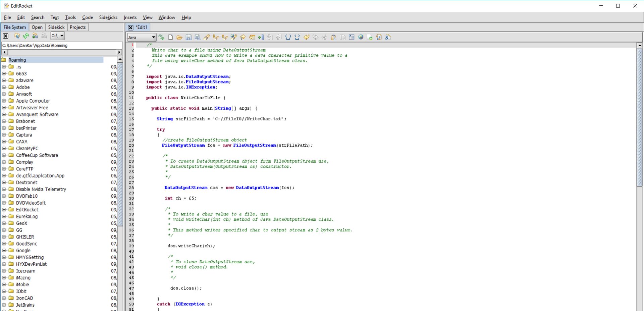Image resolution: width=644 pixels, height=311 pixels.
Task: Expand the Apple Computer folder node
Action: tap(4, 101)
